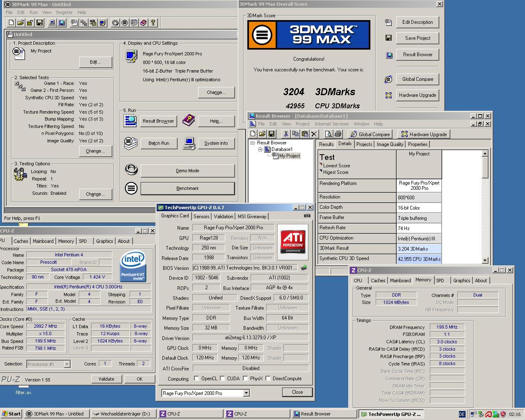
Task: Switch to SPD tab in right CPU-Z window
Action: coord(440,281)
